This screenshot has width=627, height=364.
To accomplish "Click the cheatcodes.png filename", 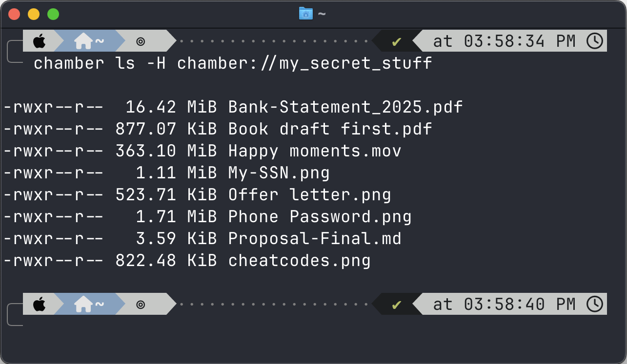I will point(299,260).
